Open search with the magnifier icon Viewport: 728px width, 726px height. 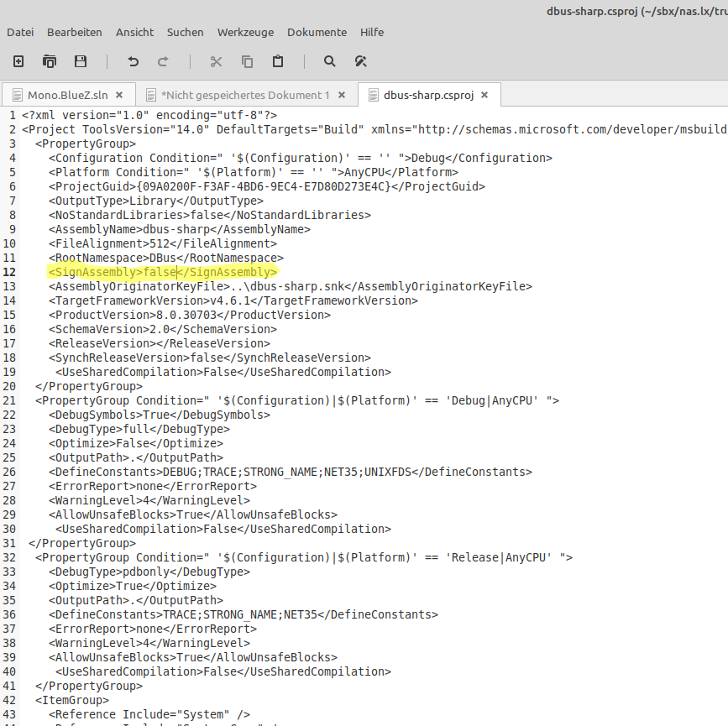330,61
